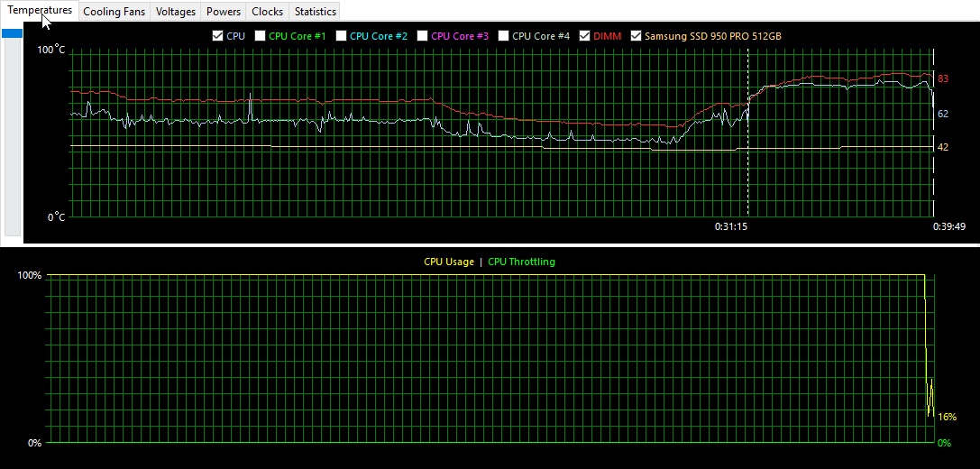Screen dimensions: 980x469
Task: Check the CPU Core #3 checkbox
Action: pos(423,36)
